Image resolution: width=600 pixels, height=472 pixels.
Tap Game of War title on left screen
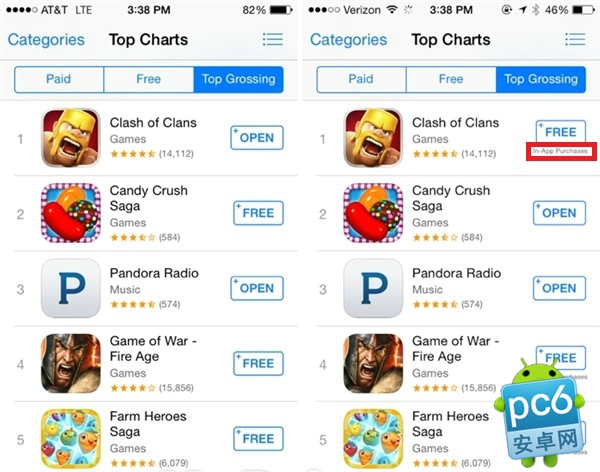pos(153,348)
